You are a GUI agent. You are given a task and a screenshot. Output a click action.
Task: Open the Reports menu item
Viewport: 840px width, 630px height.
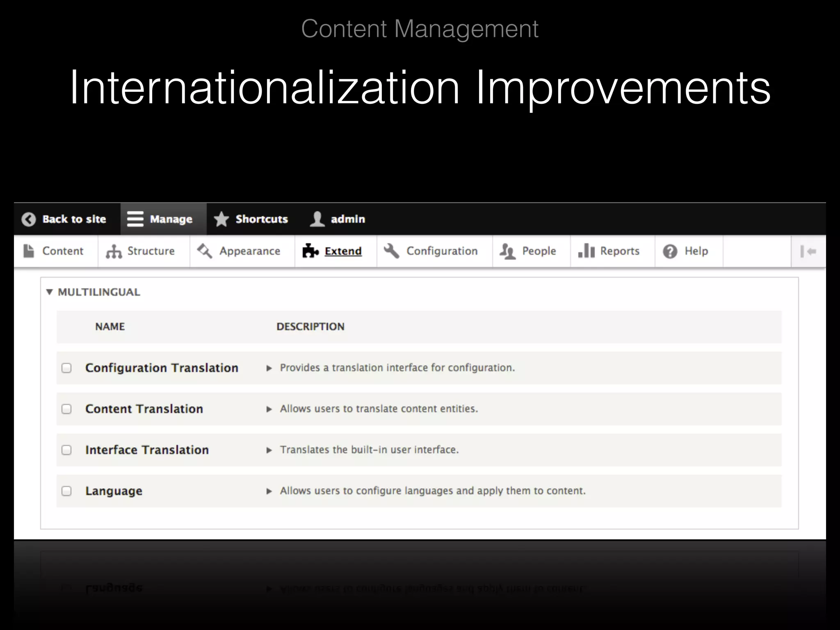click(x=613, y=251)
